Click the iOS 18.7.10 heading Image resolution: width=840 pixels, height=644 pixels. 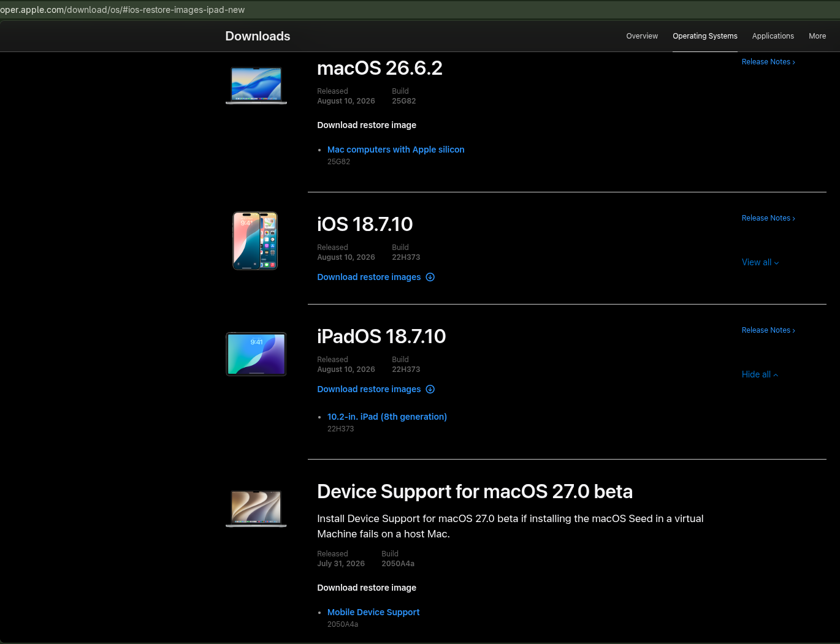365,224
